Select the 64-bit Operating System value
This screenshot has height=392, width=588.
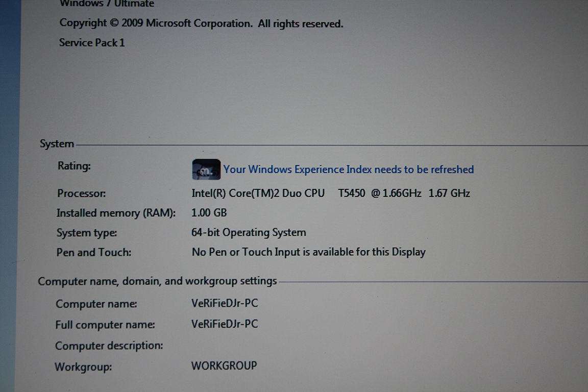(249, 233)
